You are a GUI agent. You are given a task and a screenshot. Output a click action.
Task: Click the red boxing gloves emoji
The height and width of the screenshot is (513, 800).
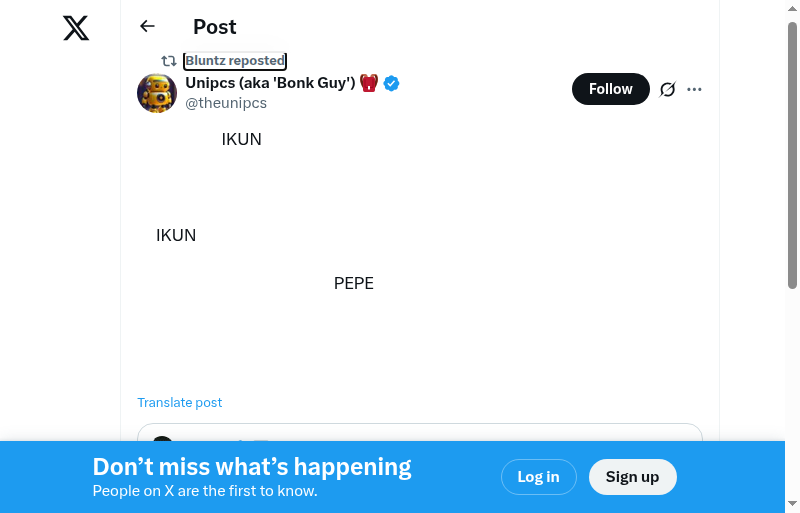click(x=369, y=83)
